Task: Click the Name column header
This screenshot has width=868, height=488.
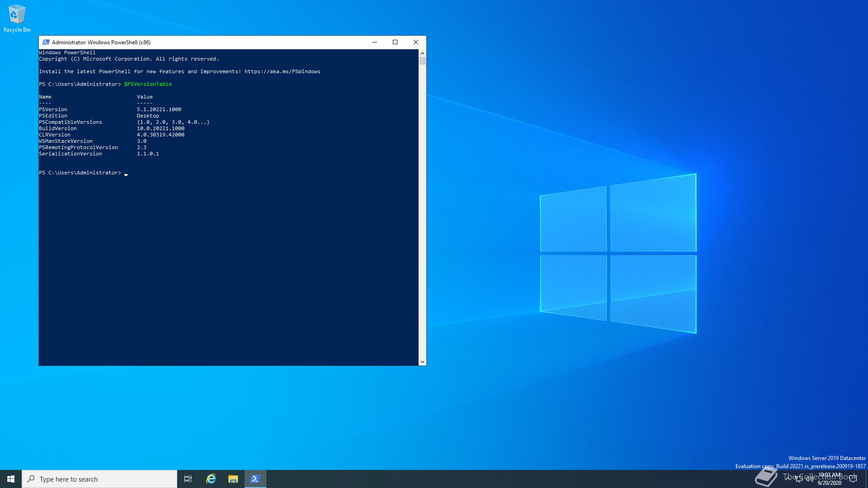Action: click(x=45, y=97)
